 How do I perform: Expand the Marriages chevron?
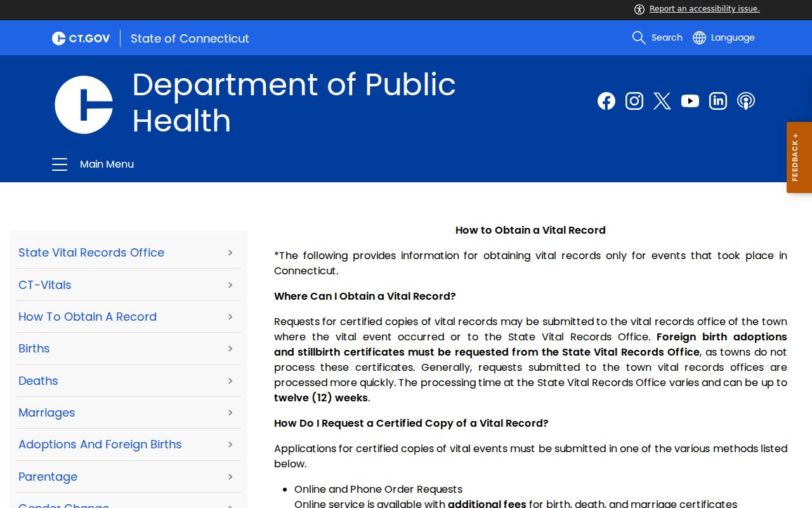[230, 413]
